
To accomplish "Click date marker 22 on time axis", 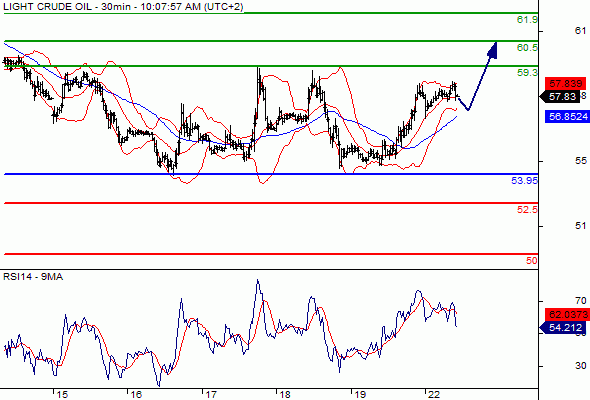I will coord(434,394).
